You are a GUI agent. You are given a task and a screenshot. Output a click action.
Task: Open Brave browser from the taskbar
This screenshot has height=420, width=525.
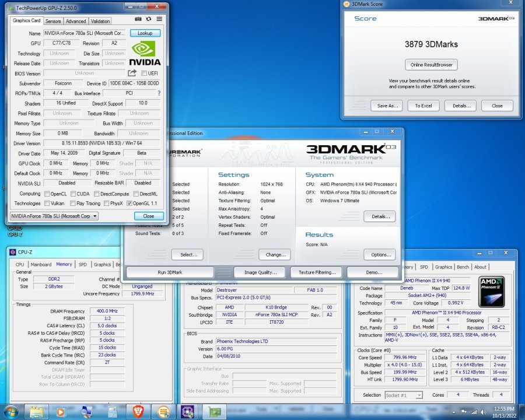(x=137, y=411)
